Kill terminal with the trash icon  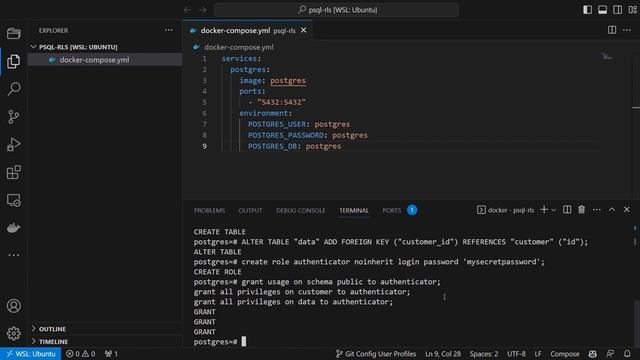(x=582, y=210)
